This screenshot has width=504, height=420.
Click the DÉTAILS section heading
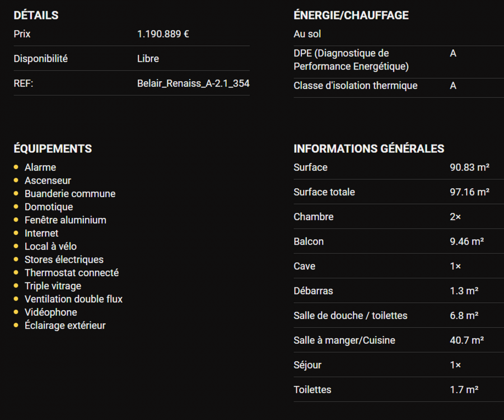point(36,16)
